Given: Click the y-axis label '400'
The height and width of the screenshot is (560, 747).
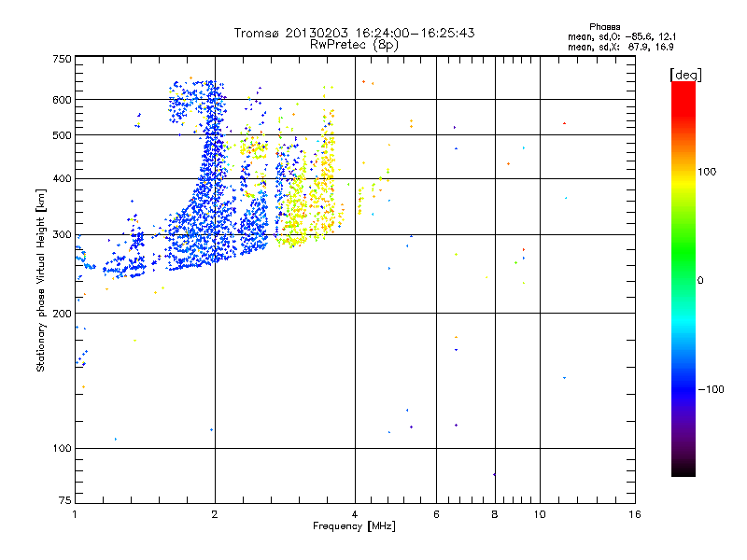Looking at the screenshot, I should (x=63, y=179).
